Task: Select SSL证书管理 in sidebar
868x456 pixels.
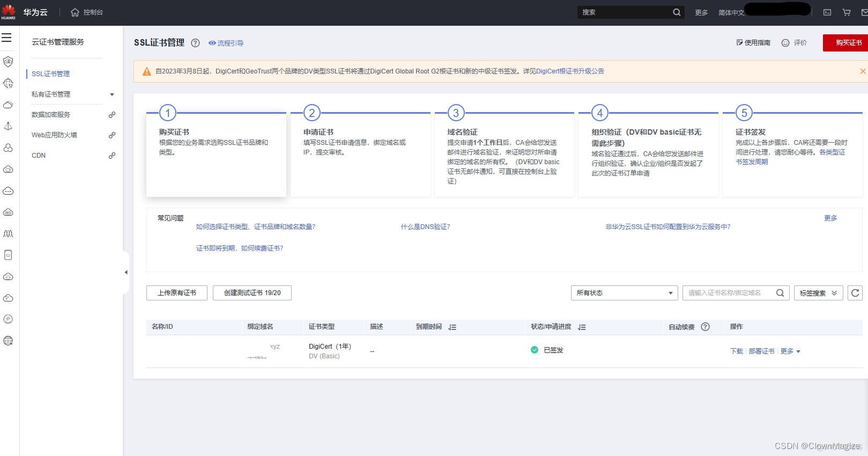Action: coord(50,74)
